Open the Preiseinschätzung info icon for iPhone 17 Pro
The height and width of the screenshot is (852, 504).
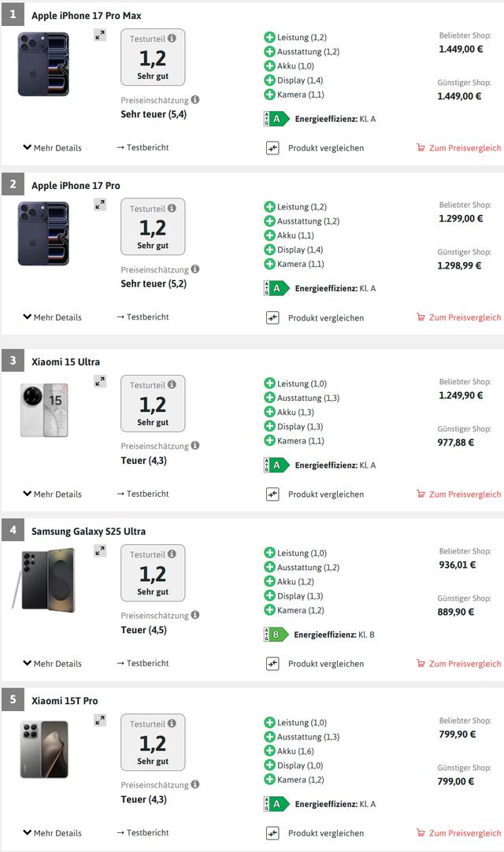pyautogui.click(x=195, y=269)
